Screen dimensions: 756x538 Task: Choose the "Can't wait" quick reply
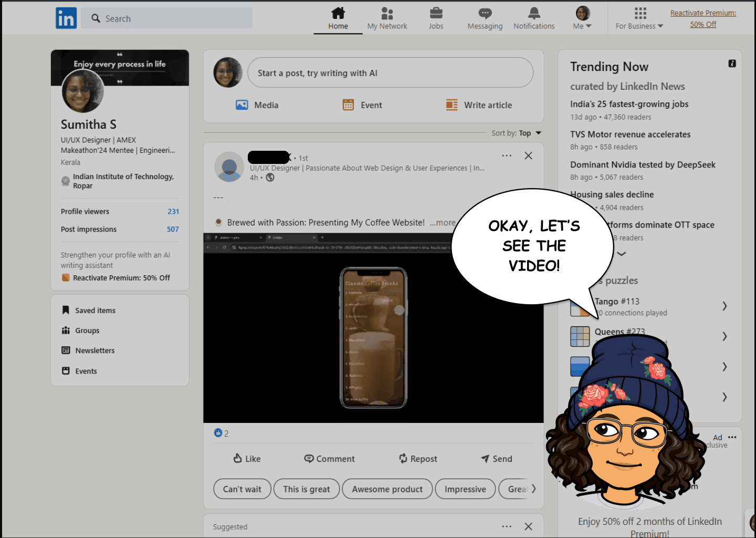pyautogui.click(x=242, y=489)
